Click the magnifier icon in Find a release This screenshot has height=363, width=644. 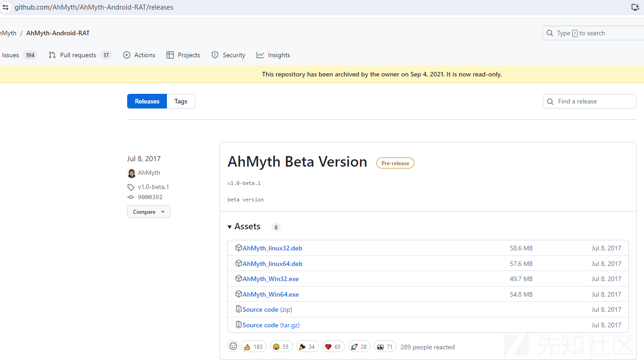tap(551, 101)
